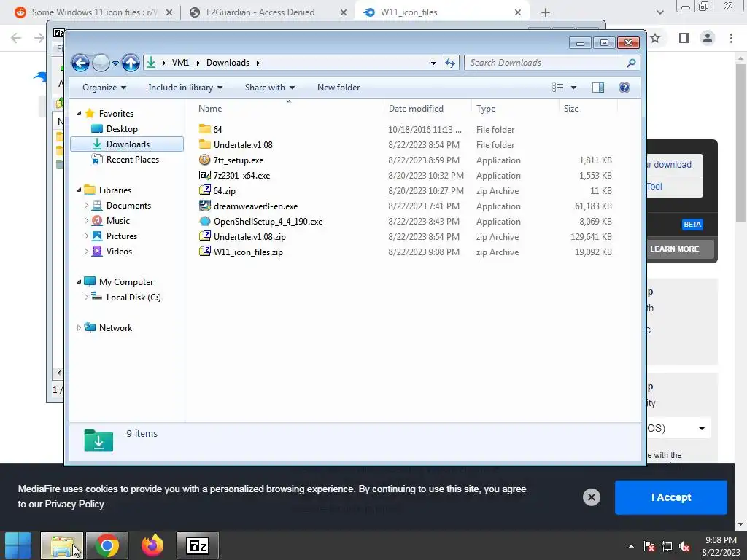Collapse the Libraries tree group
Image resolution: width=747 pixels, height=560 pixels.
click(79, 190)
